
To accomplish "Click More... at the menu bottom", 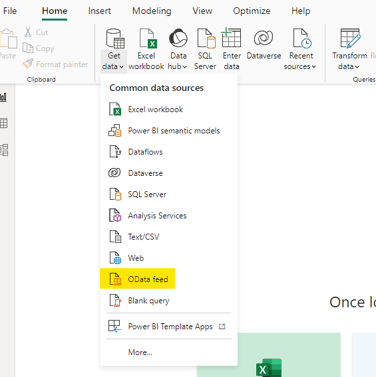I will (x=140, y=352).
